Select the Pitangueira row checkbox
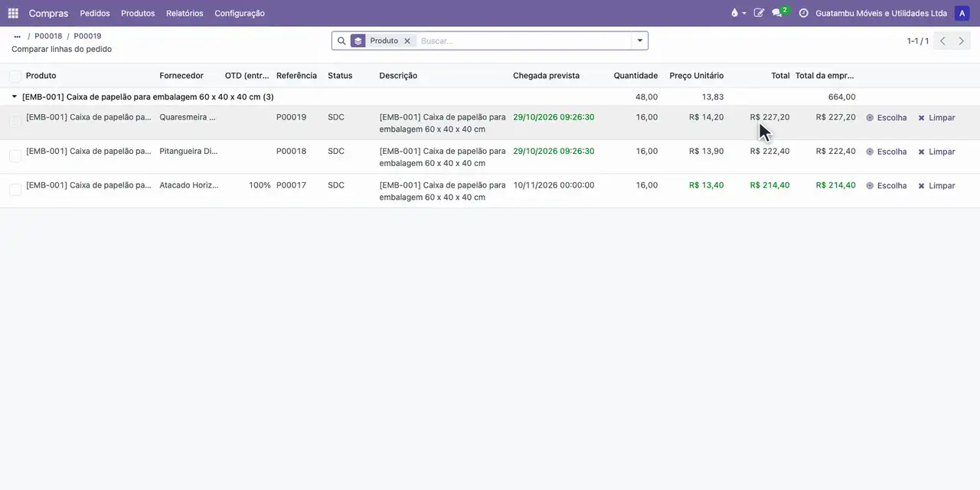The image size is (980, 490). point(15,155)
